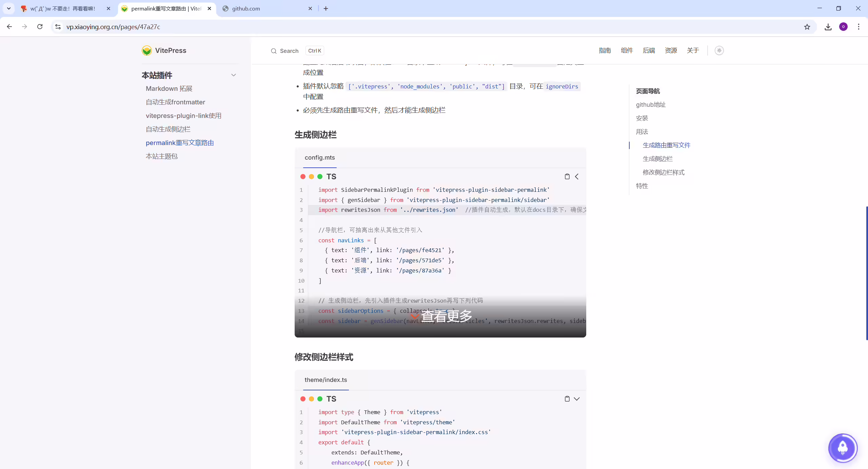This screenshot has width=868, height=469.
Task: Open Markdown 拓展 sidebar page
Action: pyautogui.click(x=169, y=88)
